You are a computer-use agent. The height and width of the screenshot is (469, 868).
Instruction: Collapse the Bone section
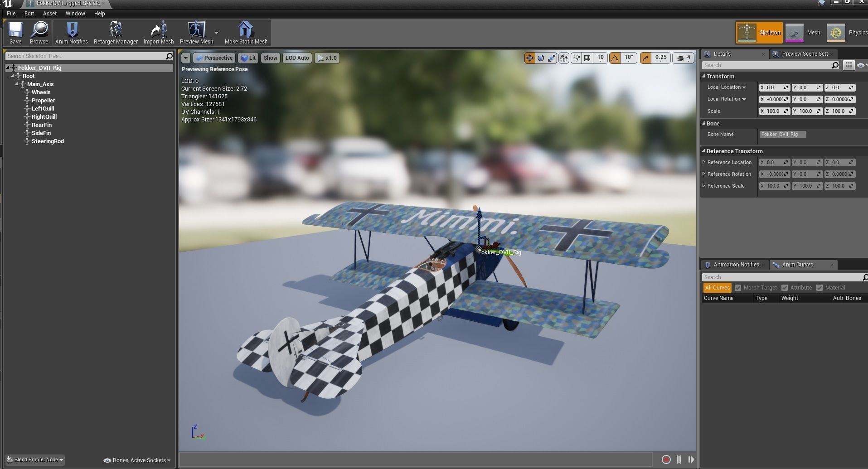703,123
